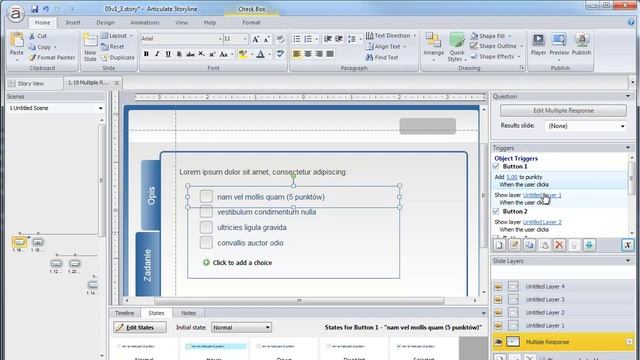Tick checkbox for 'nam vel mollis quam' choice
Viewport: 640px width, 360px height.
click(206, 196)
